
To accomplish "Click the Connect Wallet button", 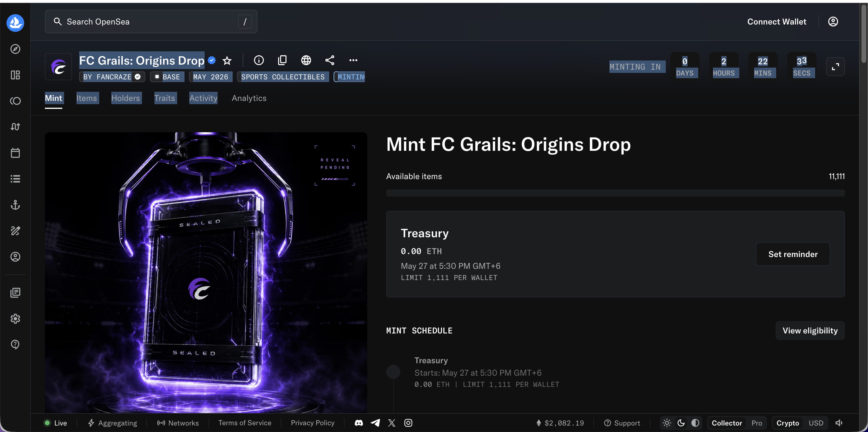I will [x=777, y=22].
